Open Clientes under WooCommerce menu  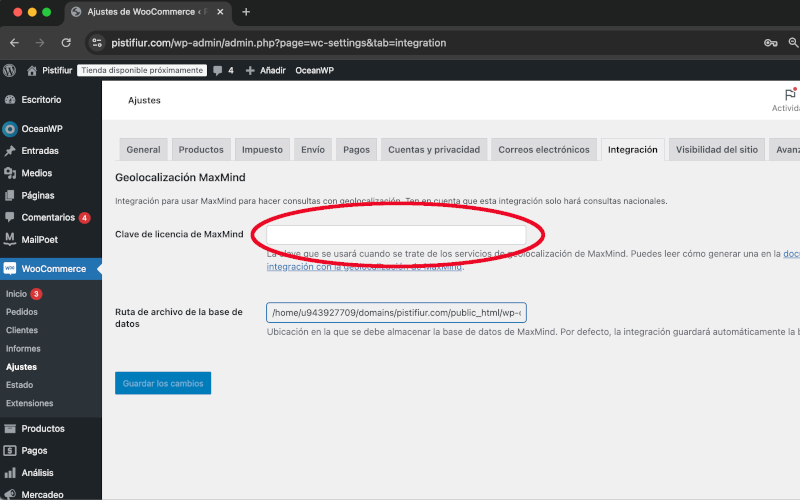tap(22, 330)
